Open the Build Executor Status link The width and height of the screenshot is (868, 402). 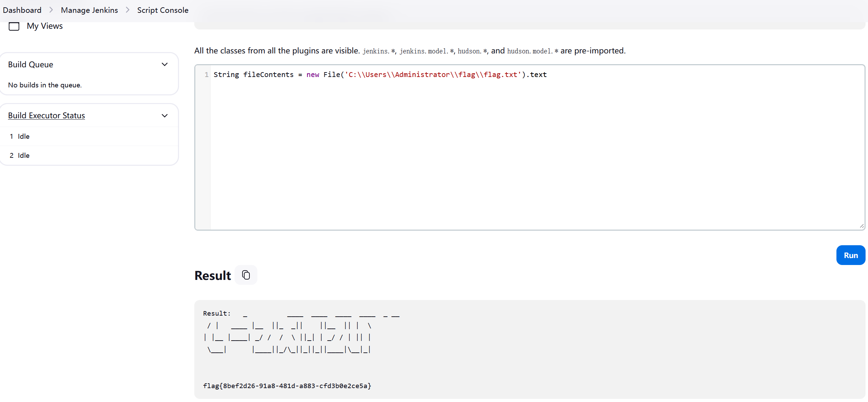[x=46, y=116]
